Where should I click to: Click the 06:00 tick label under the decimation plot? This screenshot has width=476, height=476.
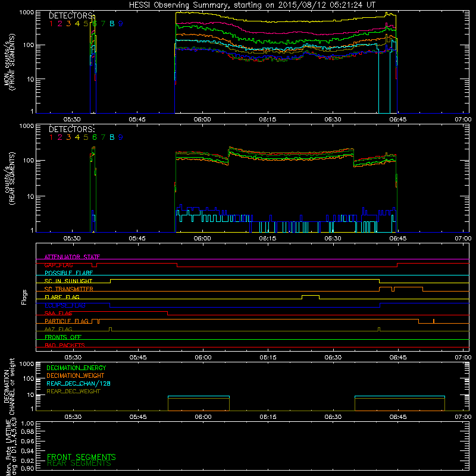pyautogui.click(x=203, y=417)
